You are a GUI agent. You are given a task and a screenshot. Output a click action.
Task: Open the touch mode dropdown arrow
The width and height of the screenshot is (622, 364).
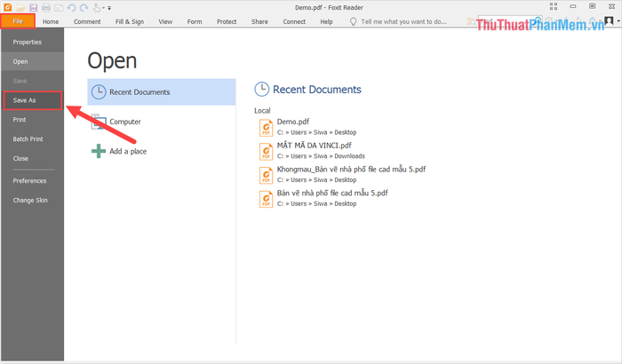point(104,8)
